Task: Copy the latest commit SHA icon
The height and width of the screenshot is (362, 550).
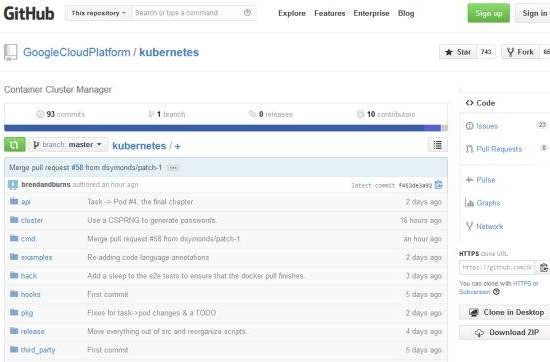Action: pos(438,185)
